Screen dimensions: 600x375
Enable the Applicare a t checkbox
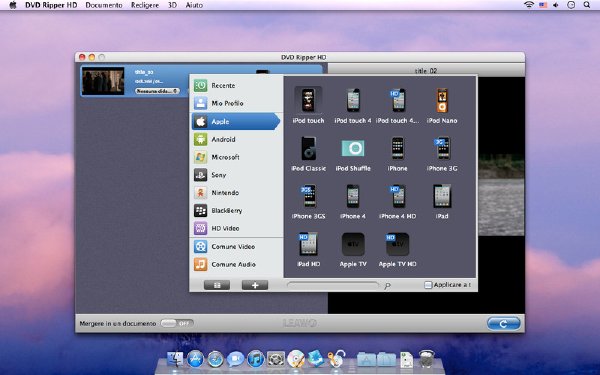(x=428, y=285)
